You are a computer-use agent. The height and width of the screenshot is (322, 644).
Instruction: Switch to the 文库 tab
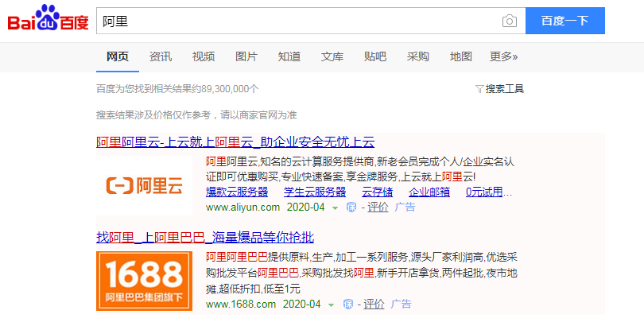click(332, 56)
